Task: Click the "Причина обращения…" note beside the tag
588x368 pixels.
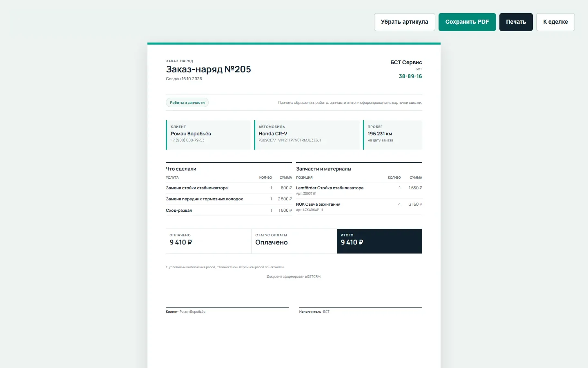Action: (350, 103)
